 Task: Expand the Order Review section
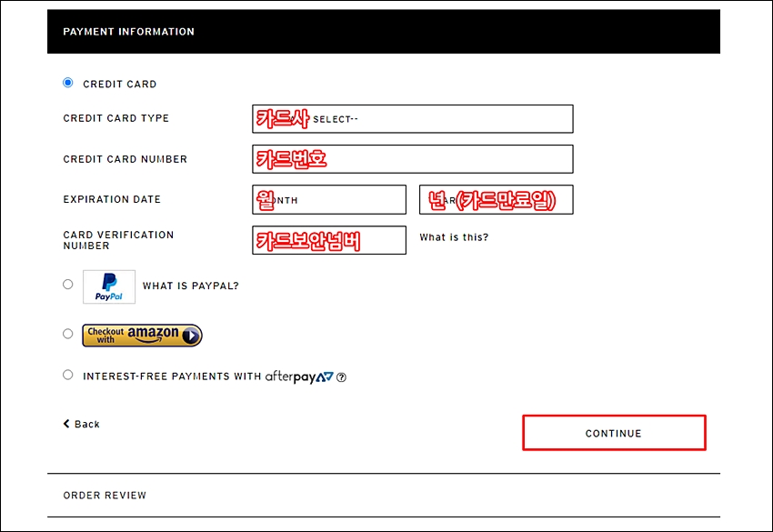pyautogui.click(x=384, y=495)
